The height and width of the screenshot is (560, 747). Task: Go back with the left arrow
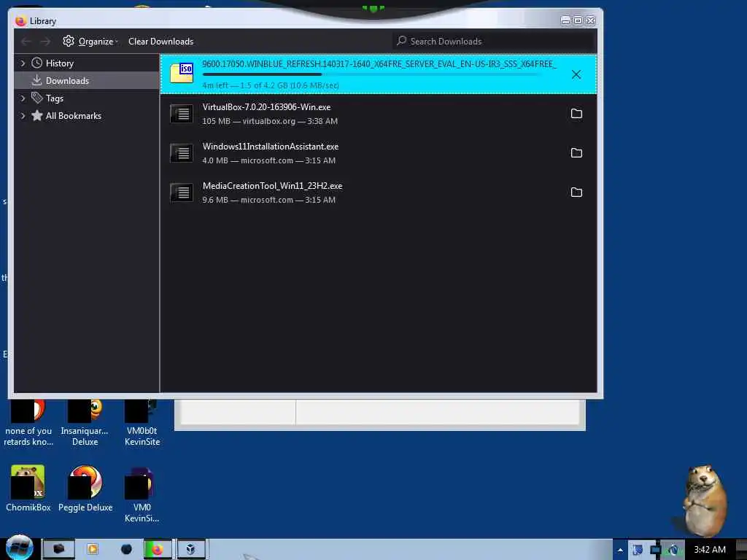click(x=26, y=42)
